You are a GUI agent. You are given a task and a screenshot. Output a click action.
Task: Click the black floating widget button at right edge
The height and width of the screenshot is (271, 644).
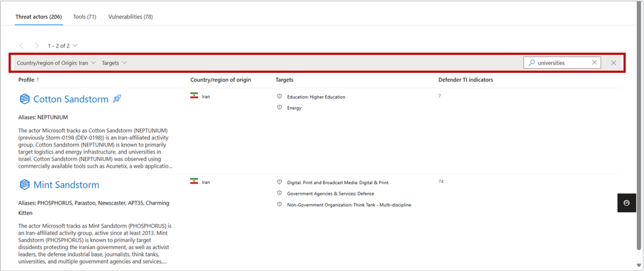627,203
